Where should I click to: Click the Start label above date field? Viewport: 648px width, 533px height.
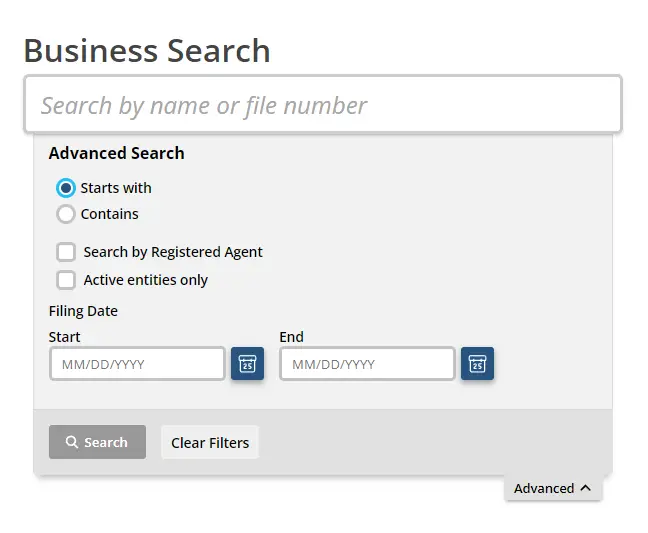64,337
